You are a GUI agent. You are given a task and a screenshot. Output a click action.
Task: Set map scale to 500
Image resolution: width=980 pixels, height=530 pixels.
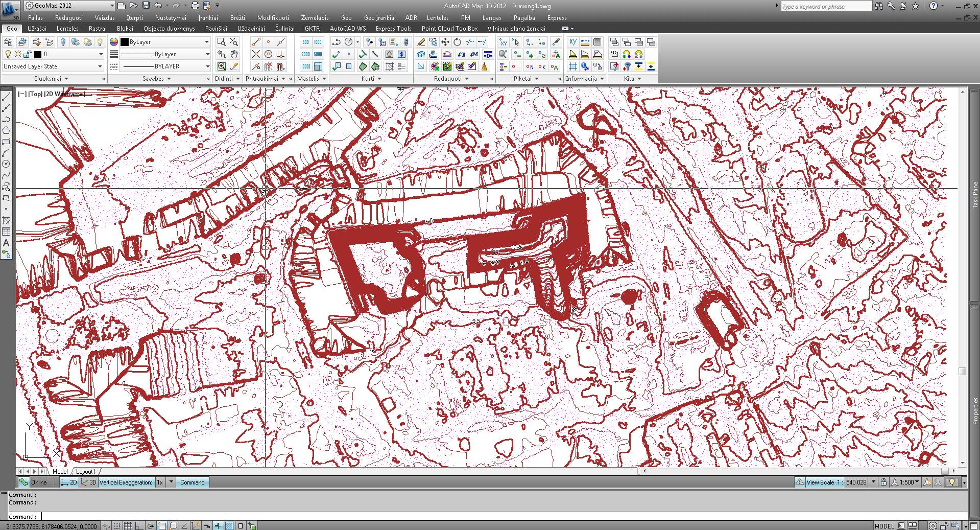point(305,42)
